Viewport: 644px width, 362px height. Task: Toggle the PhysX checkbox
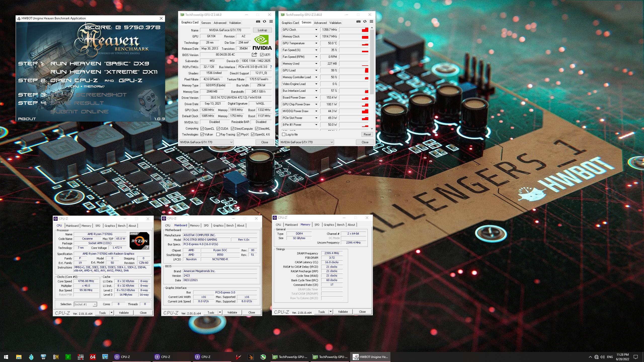tap(238, 134)
